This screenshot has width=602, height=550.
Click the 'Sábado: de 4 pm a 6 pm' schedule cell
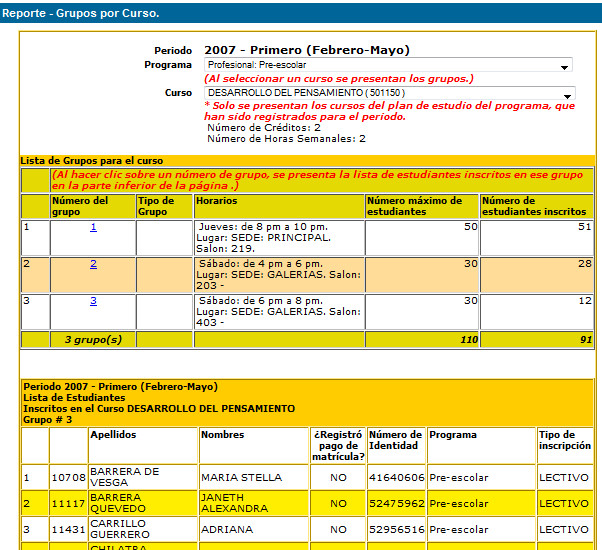[x=279, y=275]
